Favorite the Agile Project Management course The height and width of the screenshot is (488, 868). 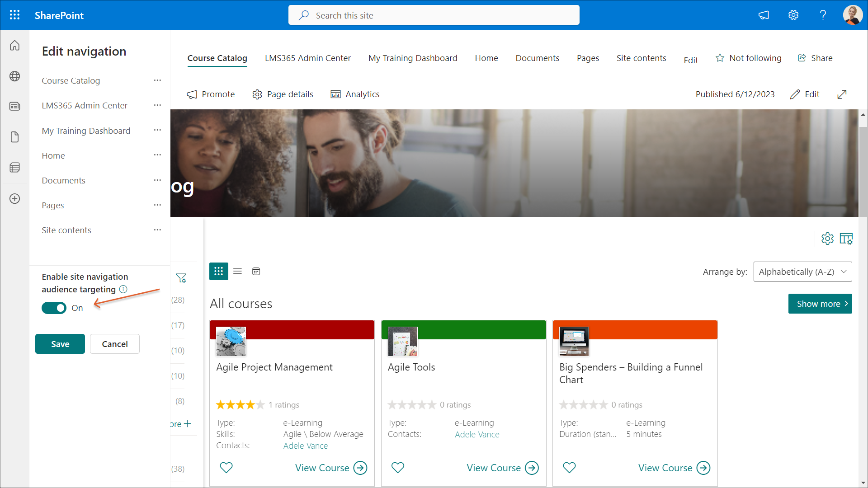[226, 468]
